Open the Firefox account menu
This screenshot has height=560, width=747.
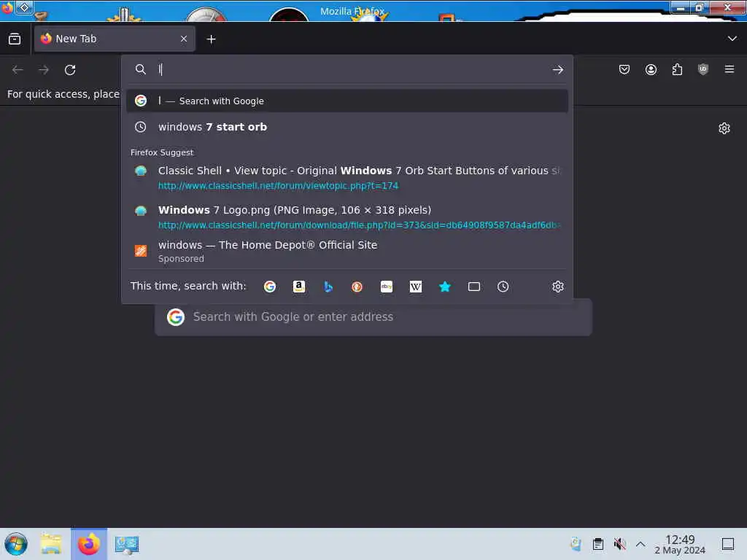(x=651, y=69)
